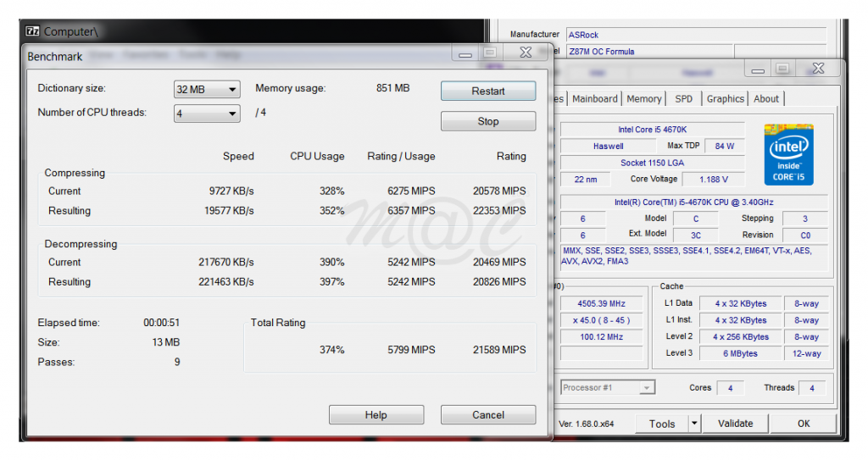Click the Validate button in CPU-Z
The height and width of the screenshot is (460, 868).
tap(735, 424)
